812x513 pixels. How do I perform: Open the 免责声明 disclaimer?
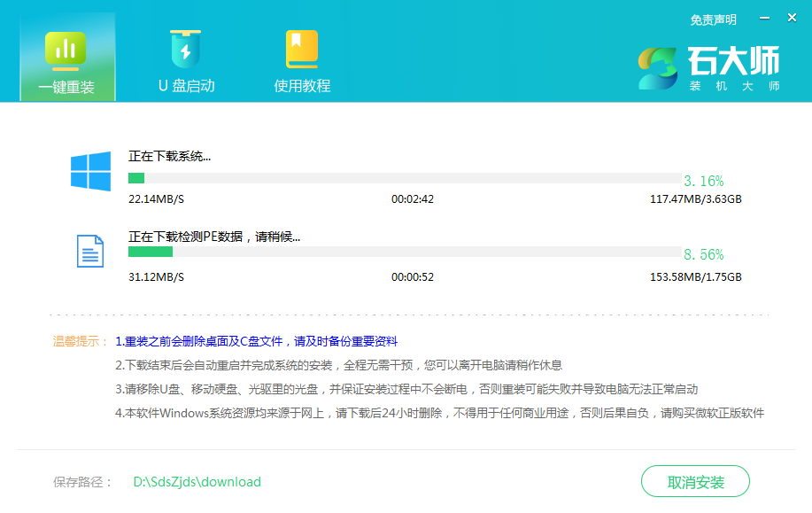pyautogui.click(x=714, y=19)
